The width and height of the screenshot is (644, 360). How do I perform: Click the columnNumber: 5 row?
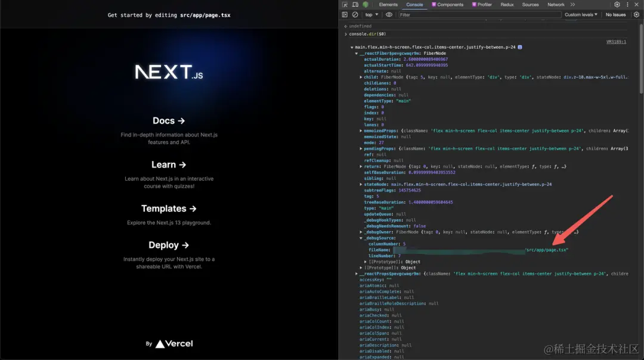pos(387,244)
